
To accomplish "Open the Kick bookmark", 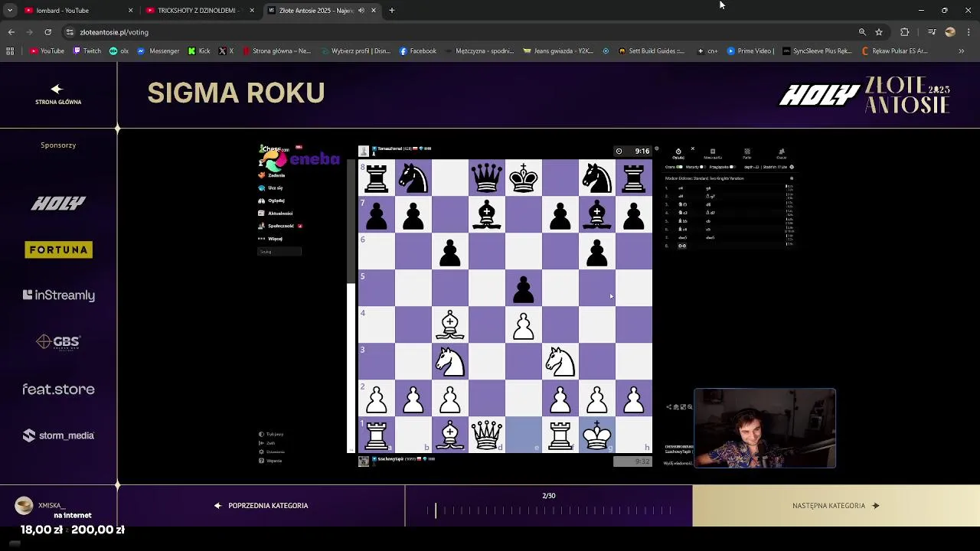I will [x=199, y=51].
